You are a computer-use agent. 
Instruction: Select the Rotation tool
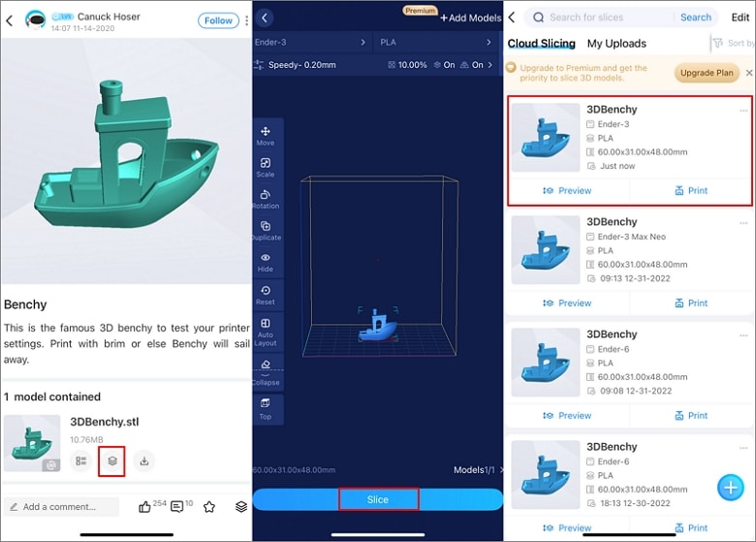tap(266, 199)
